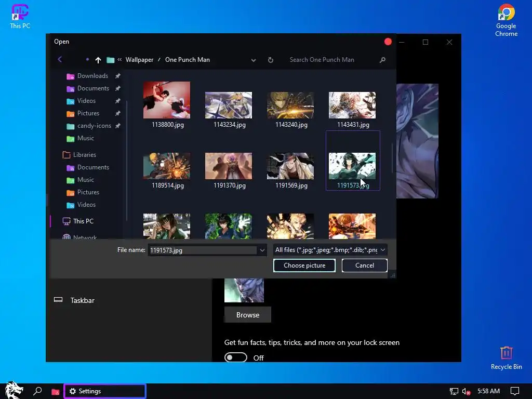
Task: Open Recycle Bin on desktop
Action: coord(506,358)
